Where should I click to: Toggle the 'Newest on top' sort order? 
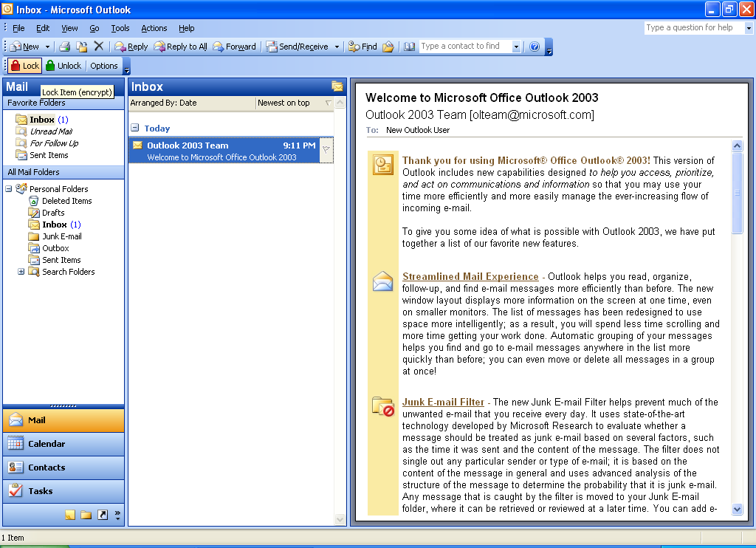295,103
